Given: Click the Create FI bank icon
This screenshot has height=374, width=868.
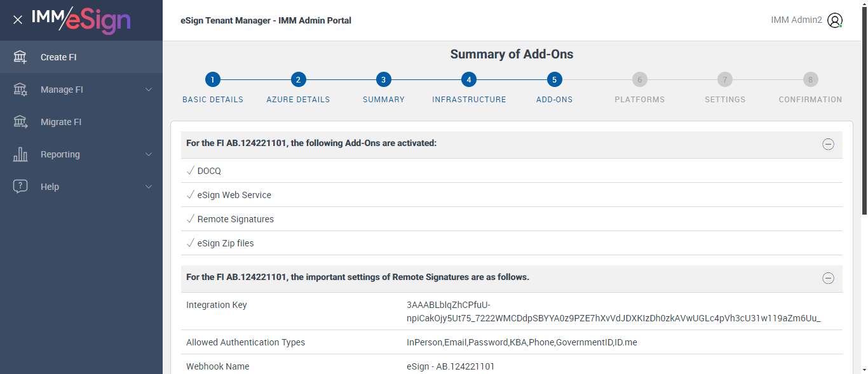Looking at the screenshot, I should (x=20, y=57).
